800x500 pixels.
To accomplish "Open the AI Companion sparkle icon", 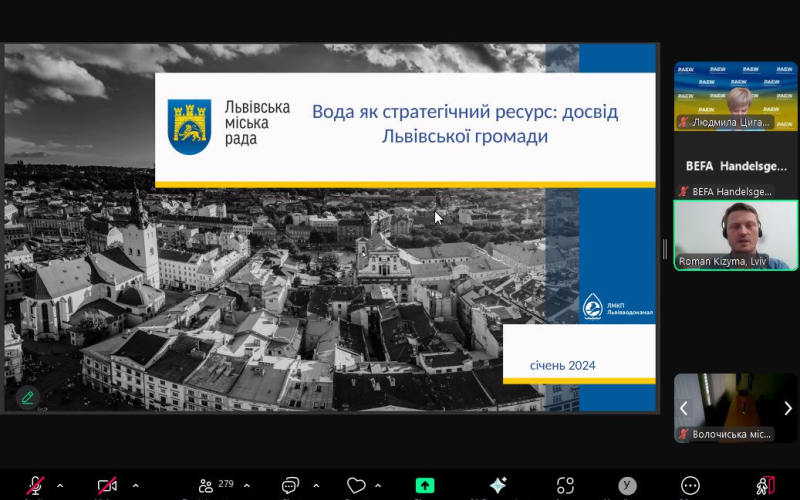I will (498, 485).
